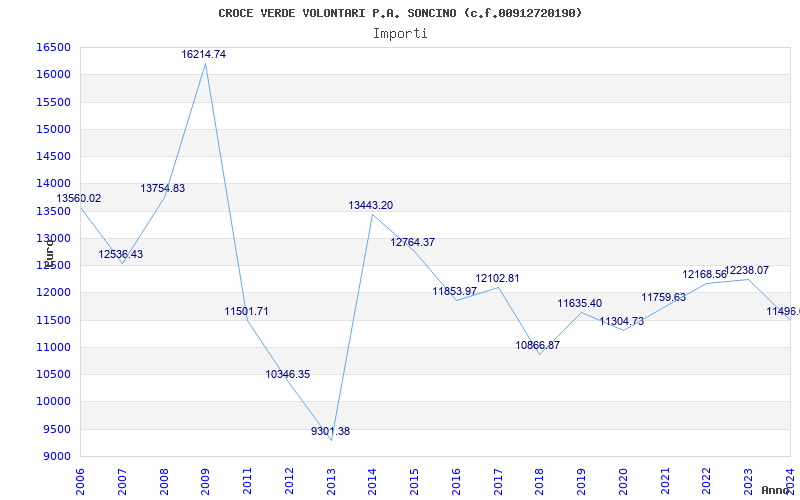Click the 2016 x-axis year label

tap(456, 482)
